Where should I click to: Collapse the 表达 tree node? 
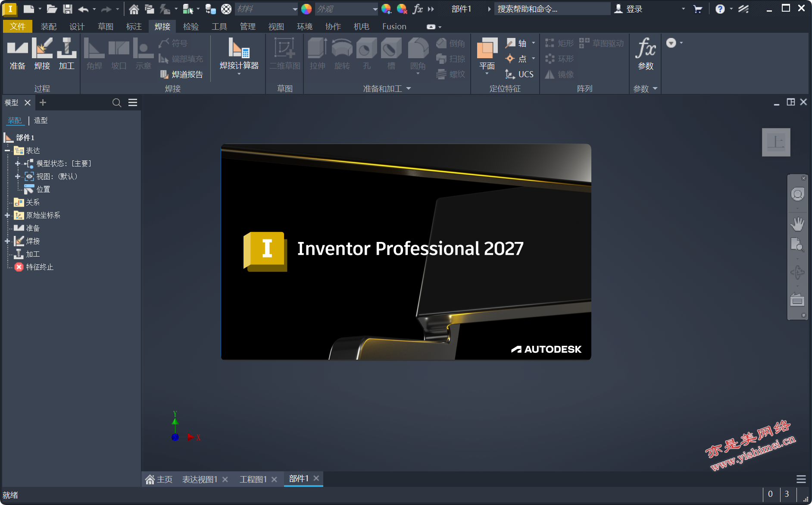(7, 151)
